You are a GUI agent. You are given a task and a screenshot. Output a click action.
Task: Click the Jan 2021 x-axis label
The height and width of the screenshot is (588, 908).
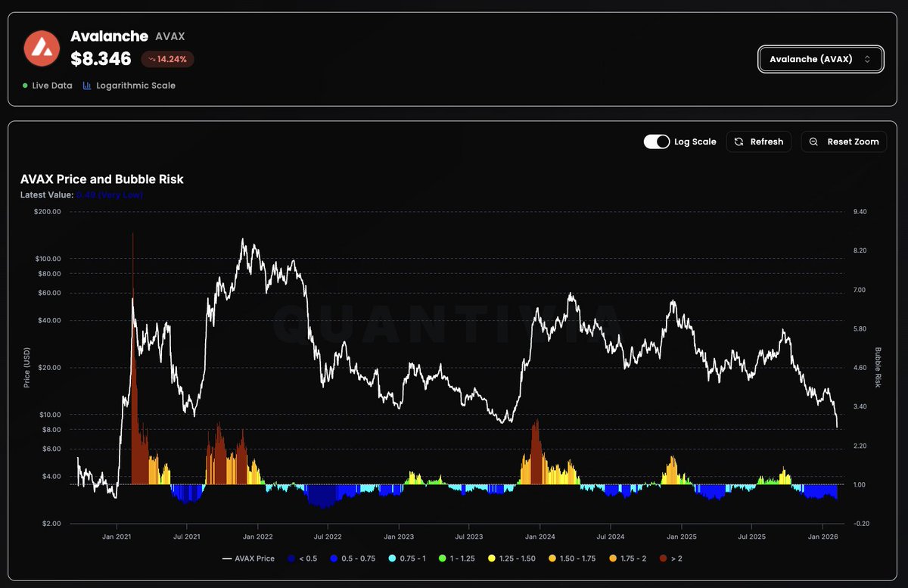point(117,537)
